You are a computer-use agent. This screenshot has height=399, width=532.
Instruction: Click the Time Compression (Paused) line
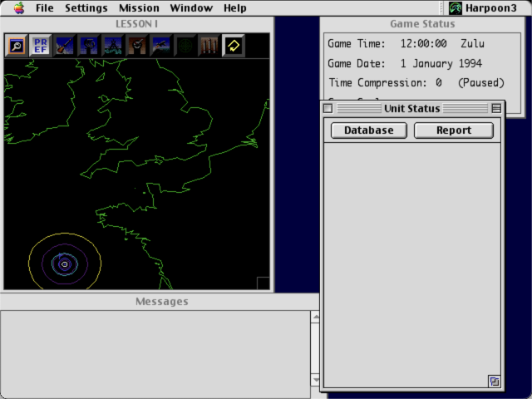[416, 83]
